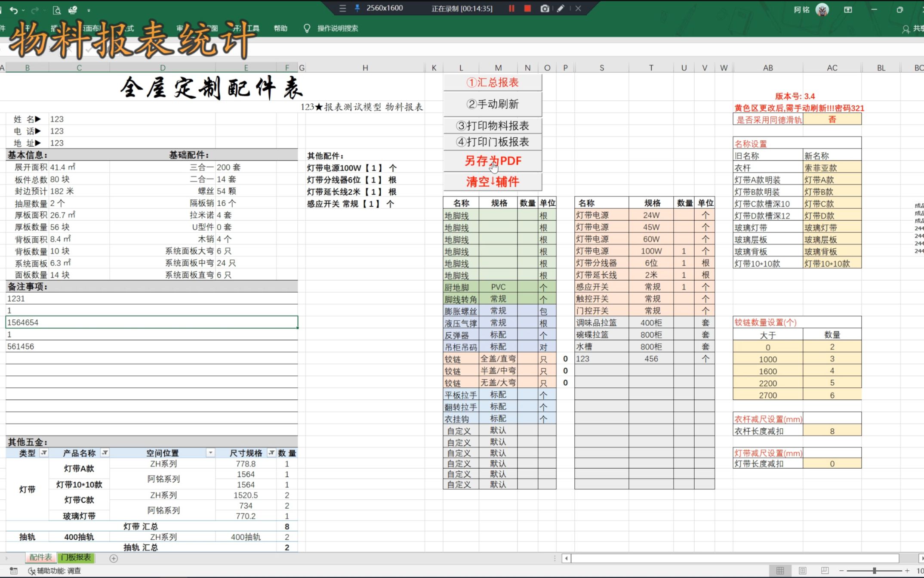This screenshot has height=578, width=924.
Task: Switch to the 门板报表 sheet tab
Action: coord(76,558)
